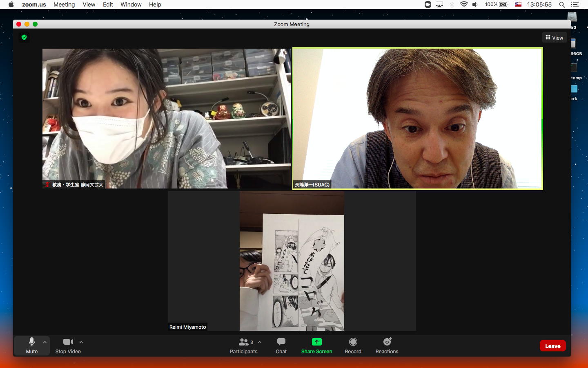Expand participants options arrow
The image size is (588, 368).
tap(260, 342)
